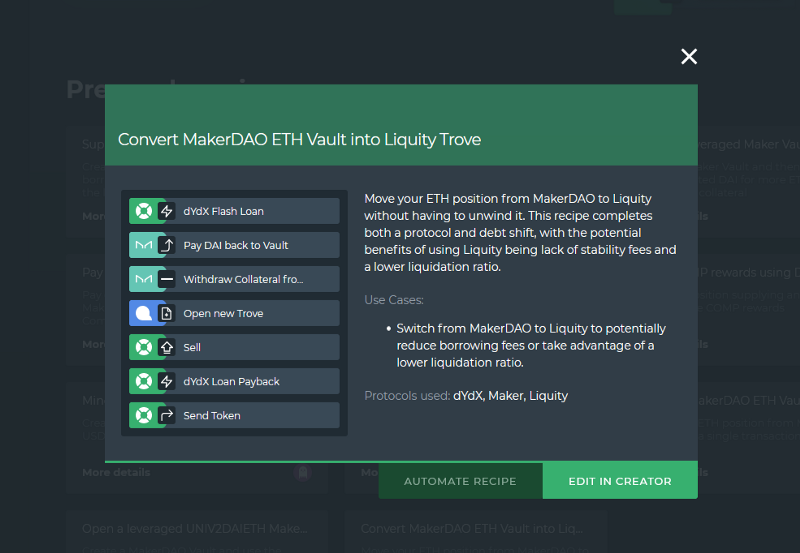
Task: Click the lifebuoy logo on dYdX Loan Payback
Action: click(144, 382)
